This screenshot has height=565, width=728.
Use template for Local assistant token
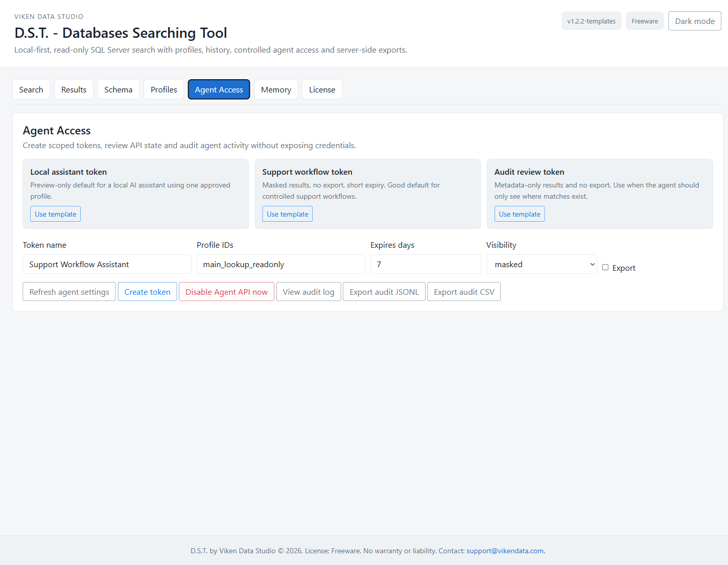pos(56,214)
